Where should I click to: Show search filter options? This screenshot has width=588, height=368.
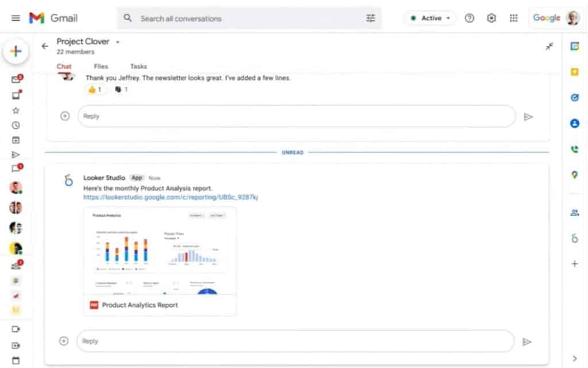370,18
